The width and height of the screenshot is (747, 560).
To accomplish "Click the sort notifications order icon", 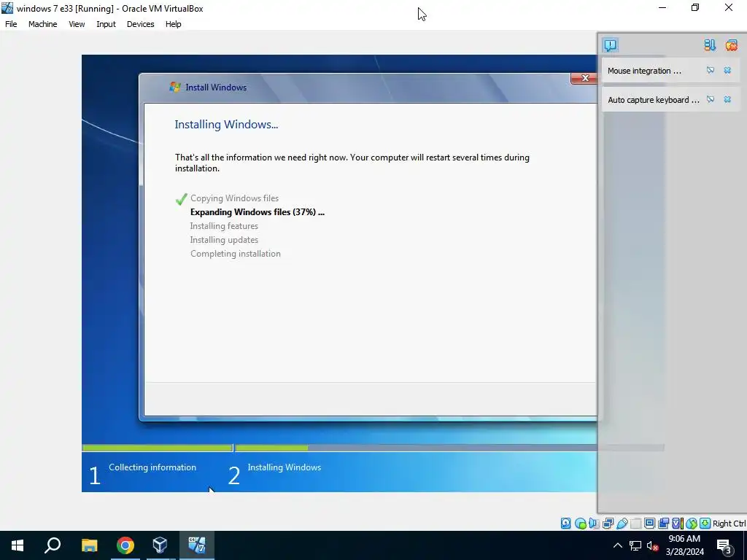I will [x=710, y=45].
